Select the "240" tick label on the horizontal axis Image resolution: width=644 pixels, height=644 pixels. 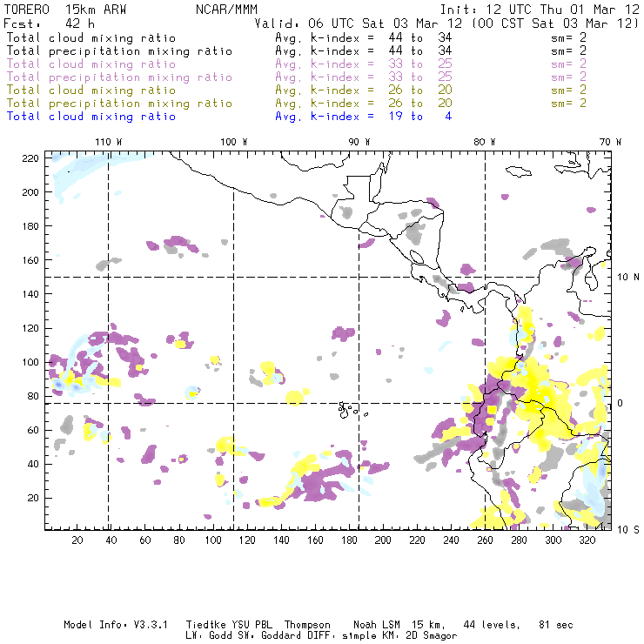(x=451, y=540)
